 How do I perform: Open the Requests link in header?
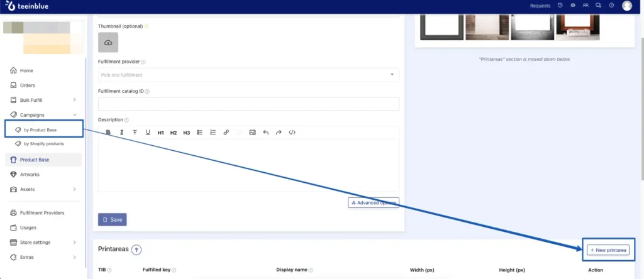click(x=540, y=6)
